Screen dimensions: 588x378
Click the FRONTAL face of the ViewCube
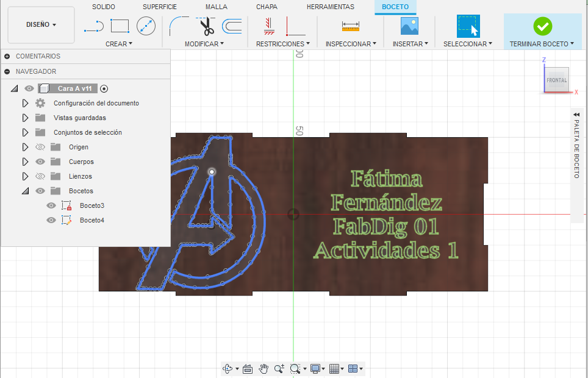coord(556,80)
